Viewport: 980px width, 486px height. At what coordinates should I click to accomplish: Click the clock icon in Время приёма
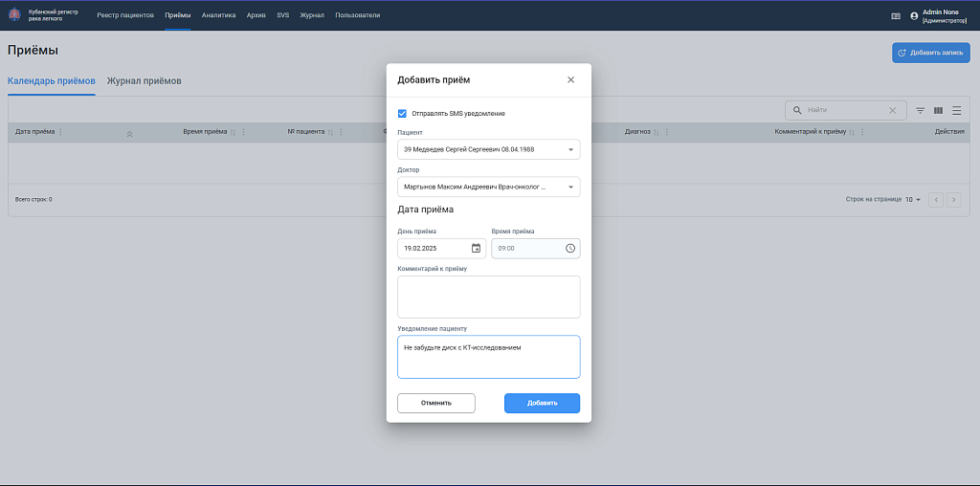pyautogui.click(x=570, y=248)
